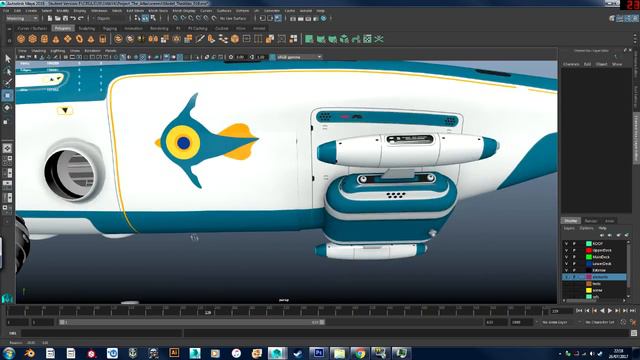
Task: Open the Channels menu in Channel Box
Action: tap(571, 64)
